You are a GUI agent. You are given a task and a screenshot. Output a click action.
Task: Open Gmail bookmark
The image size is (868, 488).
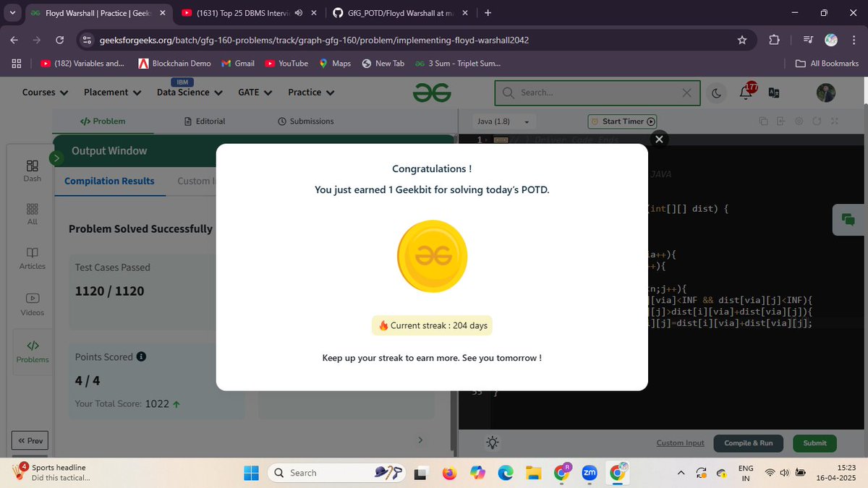pyautogui.click(x=238, y=64)
